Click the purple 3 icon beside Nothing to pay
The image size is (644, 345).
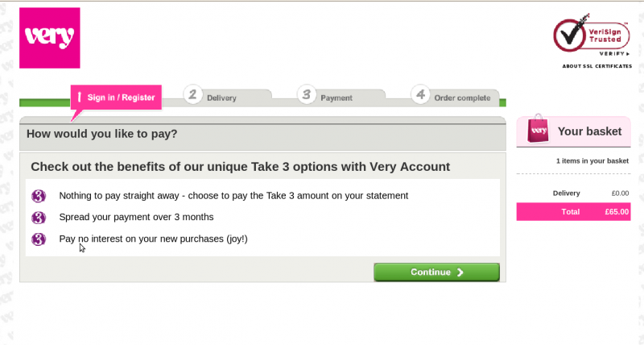click(x=39, y=196)
